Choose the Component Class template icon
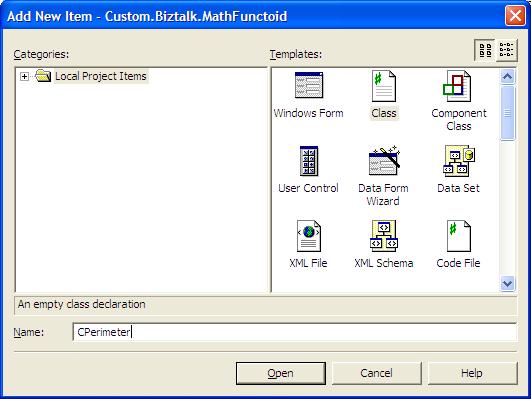This screenshot has height=399, width=531. tap(457, 86)
